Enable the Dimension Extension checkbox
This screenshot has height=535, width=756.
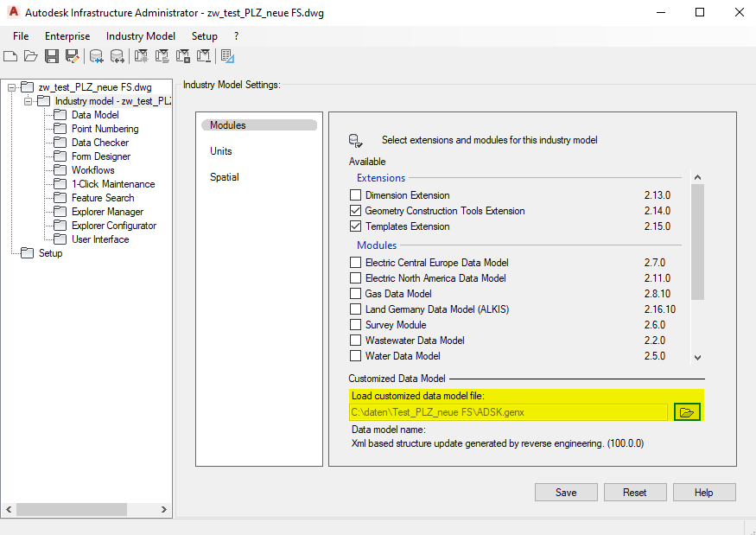tap(355, 194)
